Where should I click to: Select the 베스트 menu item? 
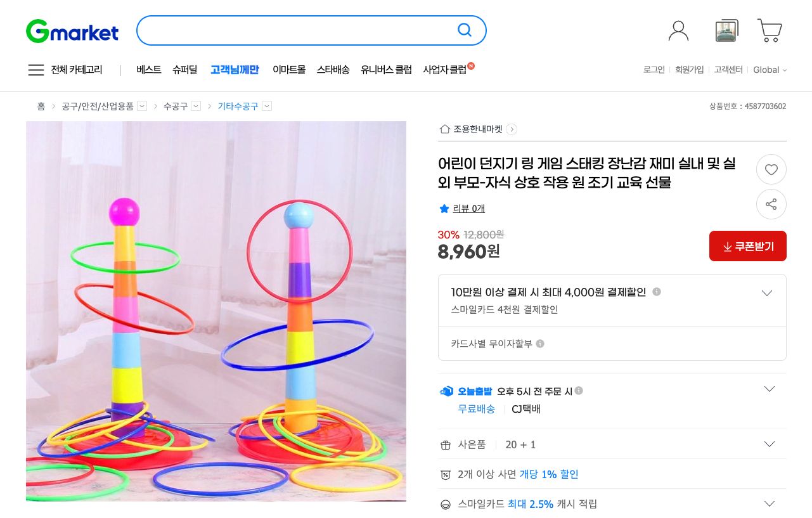148,70
